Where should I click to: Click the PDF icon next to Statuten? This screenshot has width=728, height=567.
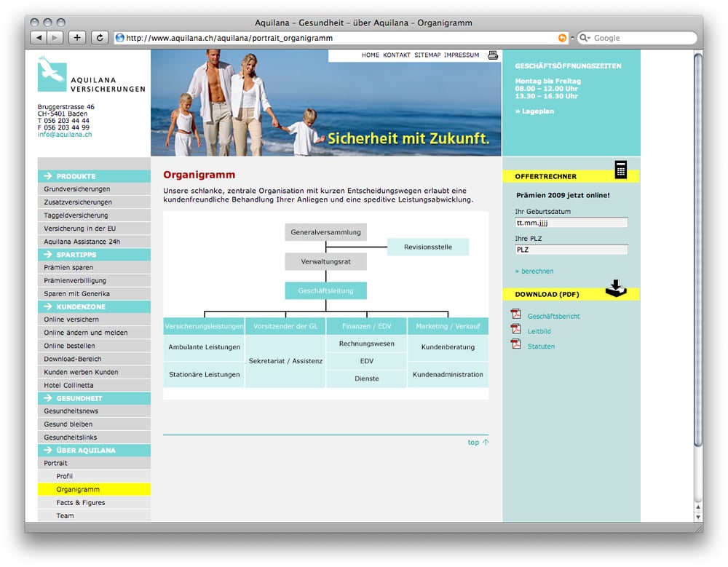tap(516, 344)
